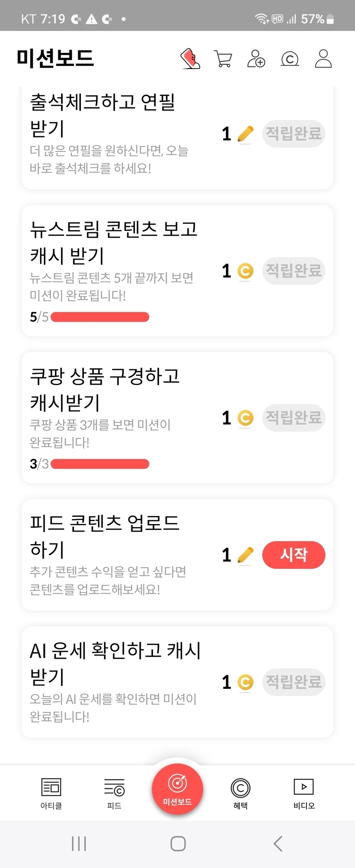Viewport: 355px width, 868px height.
Task: Tap the pencil reward icon for 출석체크
Action: pos(245,134)
